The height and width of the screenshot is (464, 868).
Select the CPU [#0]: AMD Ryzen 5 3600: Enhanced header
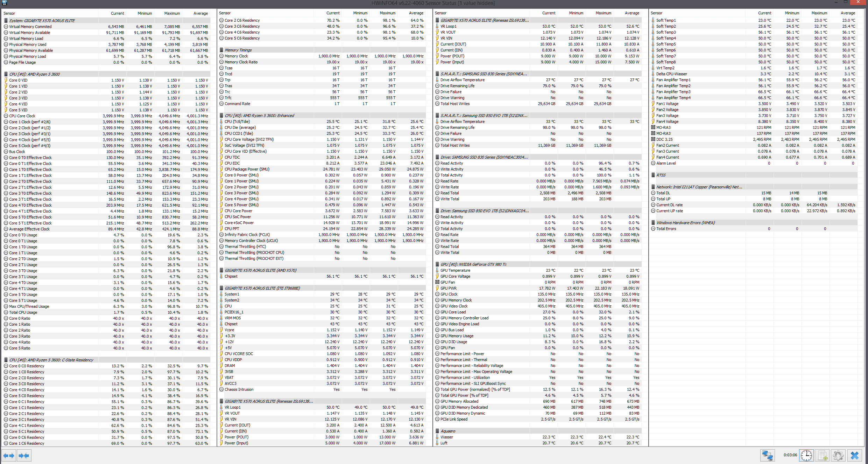pos(322,116)
